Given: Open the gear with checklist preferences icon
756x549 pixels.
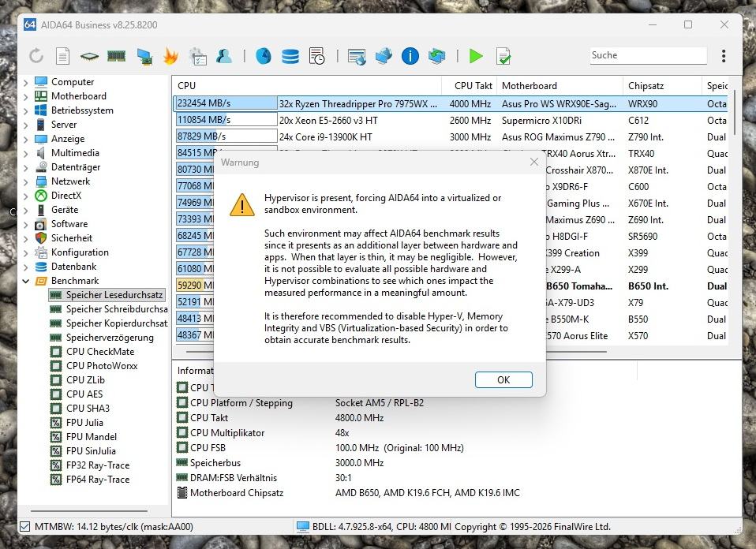Looking at the screenshot, I should tap(197, 56).
